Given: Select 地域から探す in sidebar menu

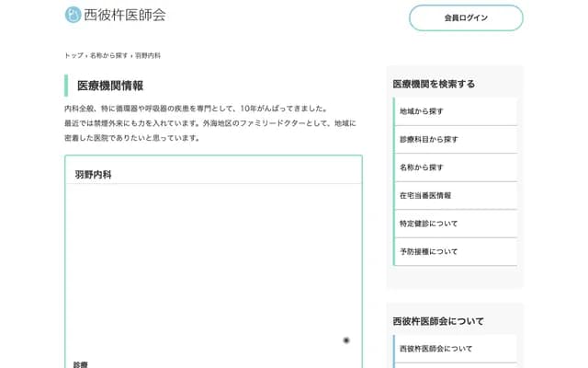Looking at the screenshot, I should click(456, 111).
